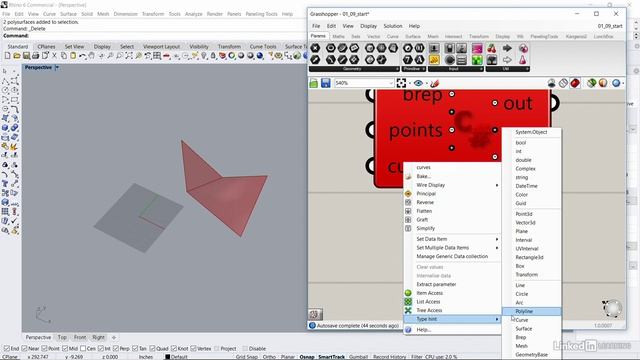640x360 pixels.
Task: Click the four-viewport layout icon in Rhino toolbar
Action: 157,56
